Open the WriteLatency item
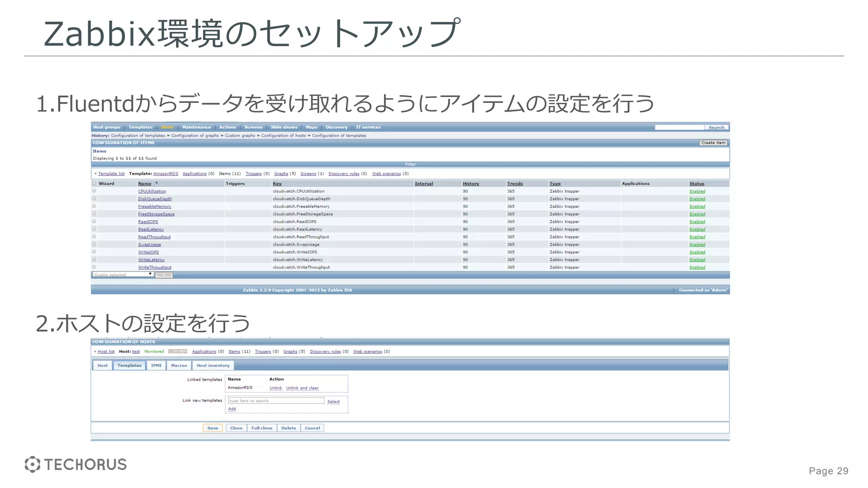The image size is (868, 488). tap(151, 260)
